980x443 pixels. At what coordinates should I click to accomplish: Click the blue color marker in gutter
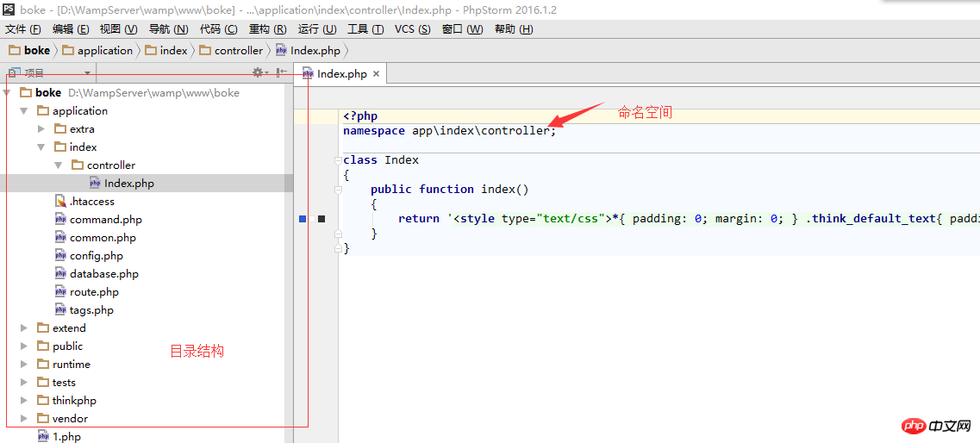point(303,219)
